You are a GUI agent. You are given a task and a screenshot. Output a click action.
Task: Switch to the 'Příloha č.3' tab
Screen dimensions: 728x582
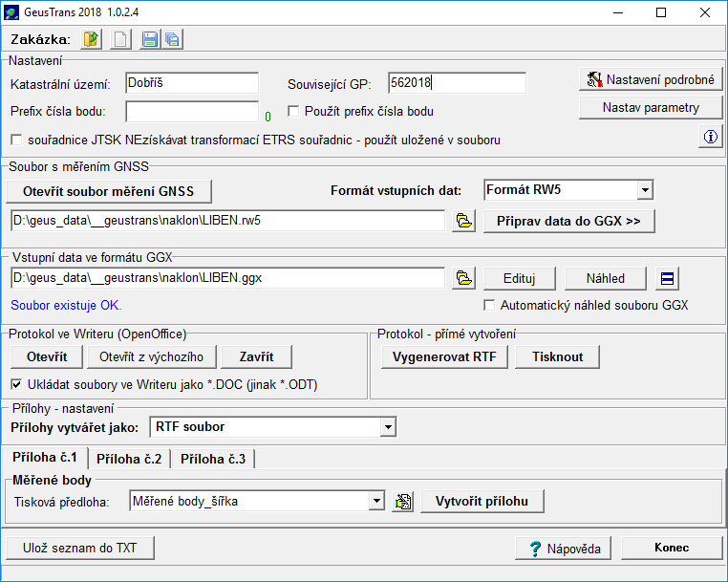(x=212, y=459)
